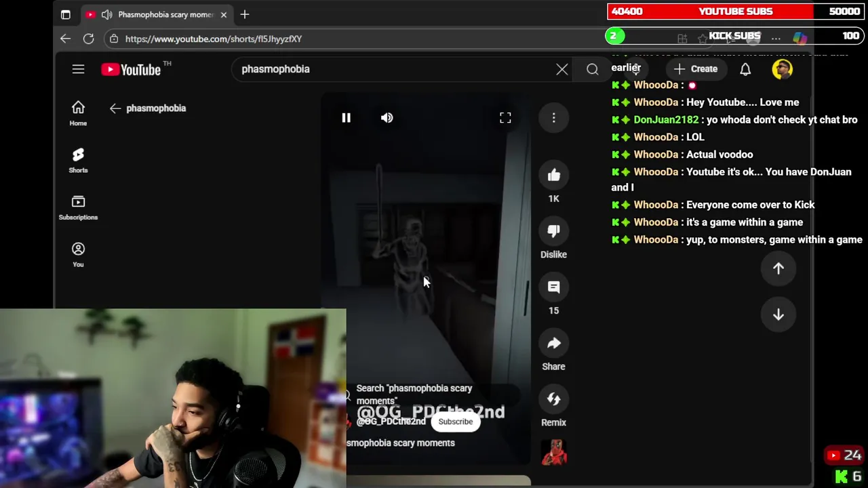
Task: Mute the tab via speaker icon
Action: pos(107,14)
